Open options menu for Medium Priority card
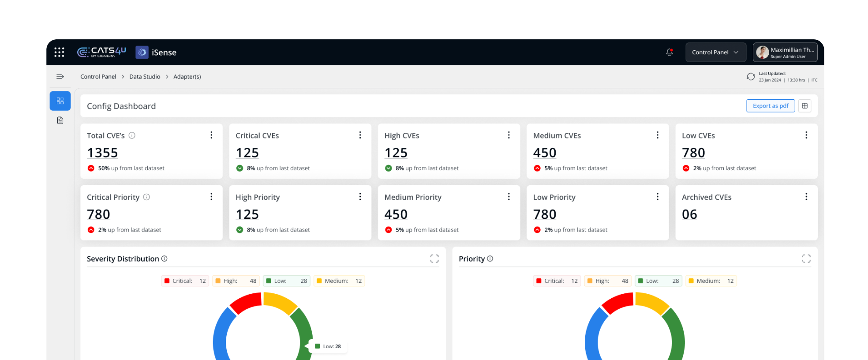868x360 pixels. [509, 197]
